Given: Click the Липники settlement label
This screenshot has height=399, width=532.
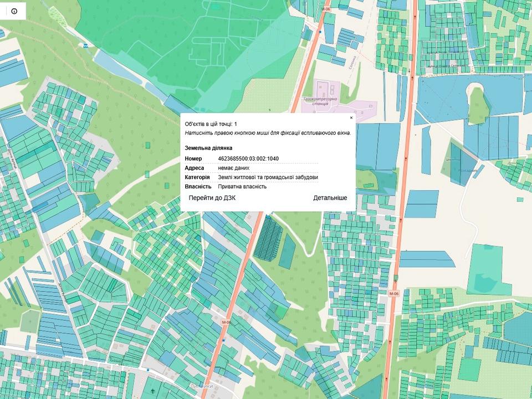Looking at the screenshot, I should pyautogui.click(x=201, y=386).
